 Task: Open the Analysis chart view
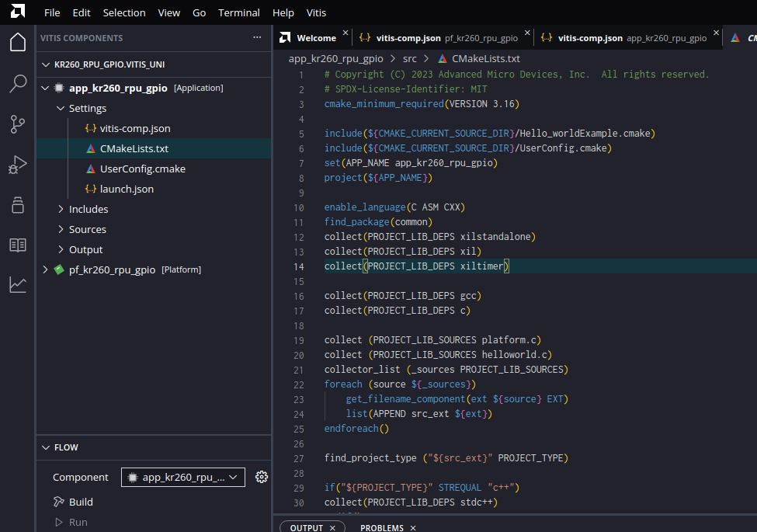pos(18,284)
